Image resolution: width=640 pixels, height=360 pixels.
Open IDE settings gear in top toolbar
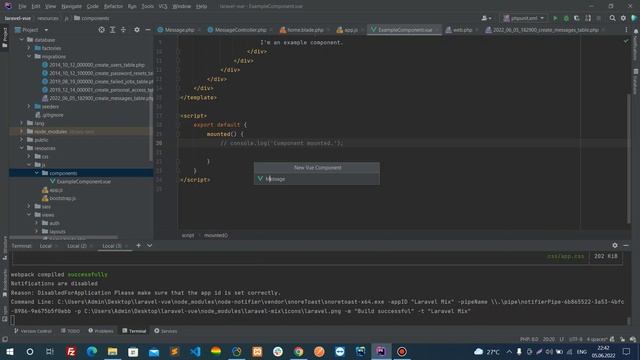(623, 18)
